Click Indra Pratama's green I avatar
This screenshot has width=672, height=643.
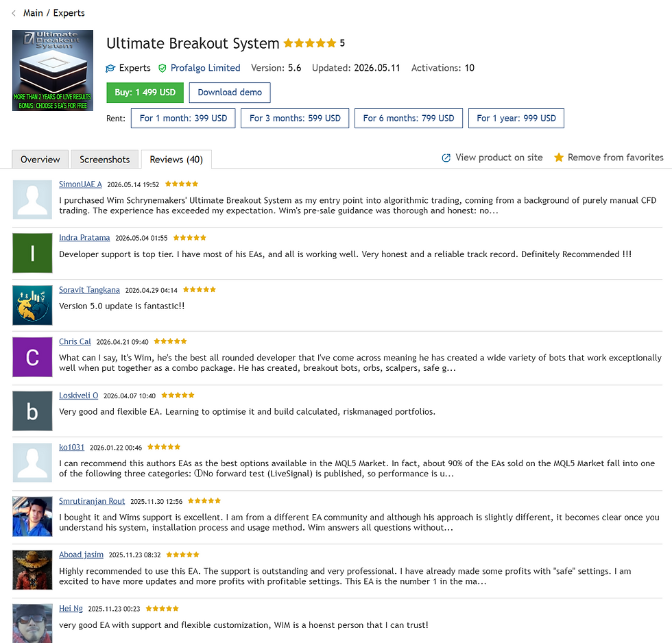(x=33, y=253)
